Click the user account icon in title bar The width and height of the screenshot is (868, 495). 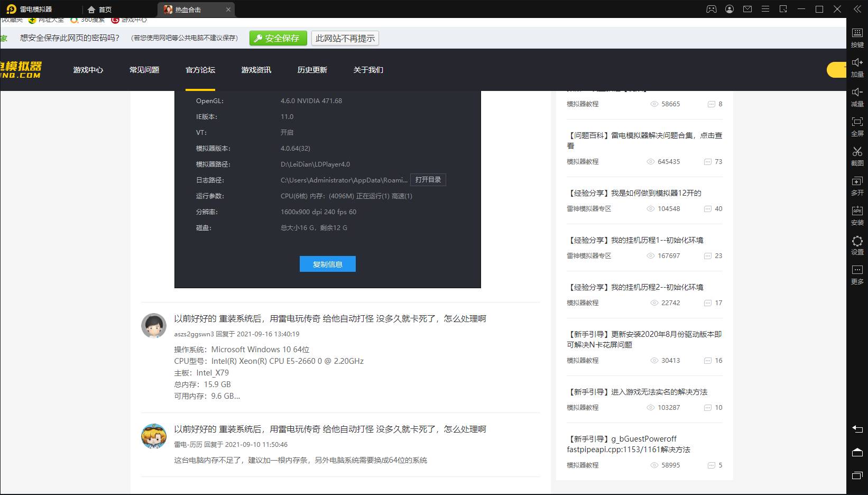[730, 9]
